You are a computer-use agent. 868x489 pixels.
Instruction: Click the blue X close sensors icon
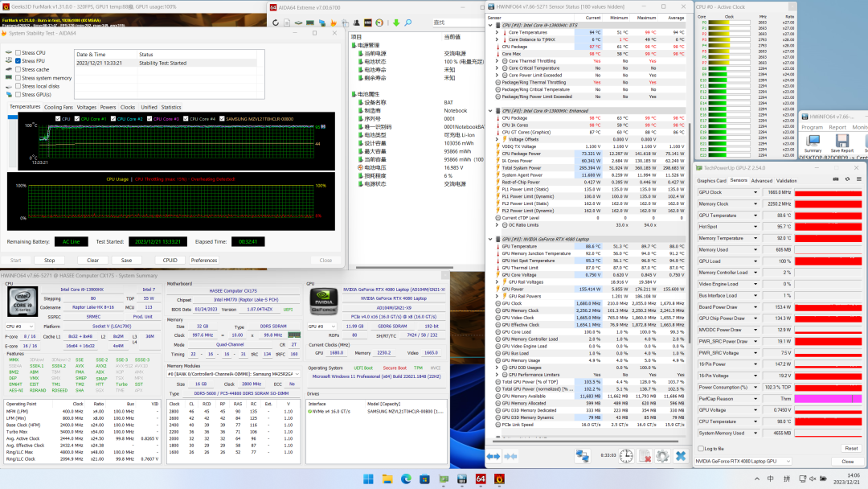tap(680, 456)
